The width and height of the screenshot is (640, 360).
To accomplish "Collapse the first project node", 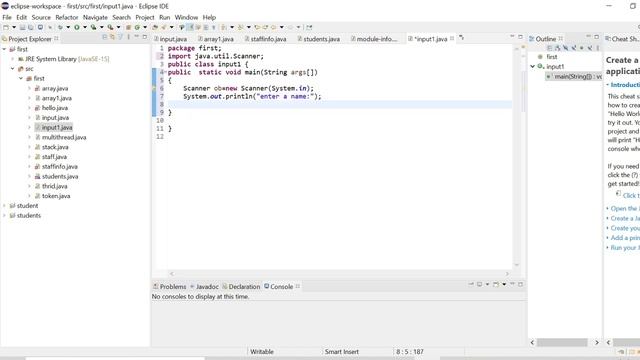I will (x=4, y=49).
